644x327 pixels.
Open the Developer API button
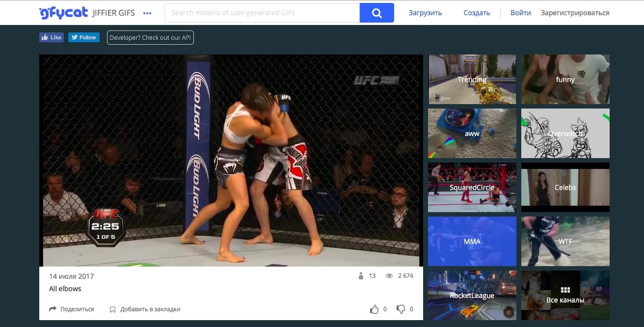150,37
